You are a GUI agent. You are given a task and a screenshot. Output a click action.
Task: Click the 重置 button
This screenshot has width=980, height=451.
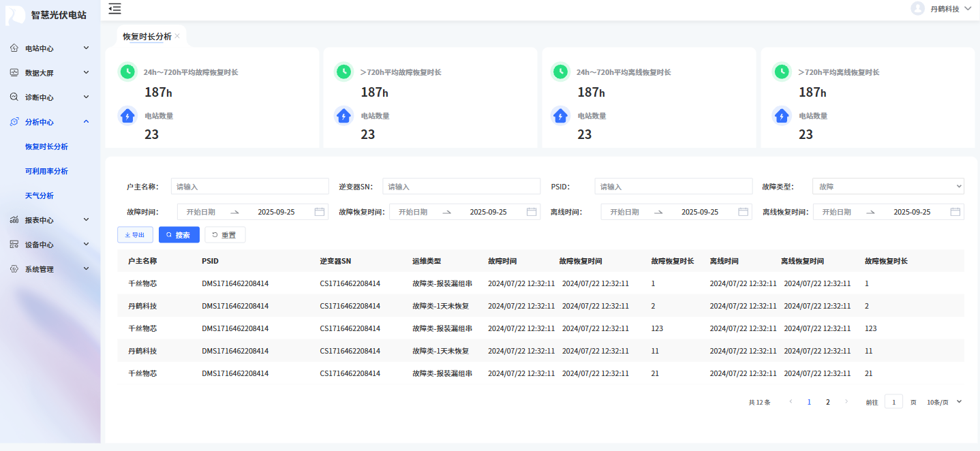pyautogui.click(x=224, y=235)
